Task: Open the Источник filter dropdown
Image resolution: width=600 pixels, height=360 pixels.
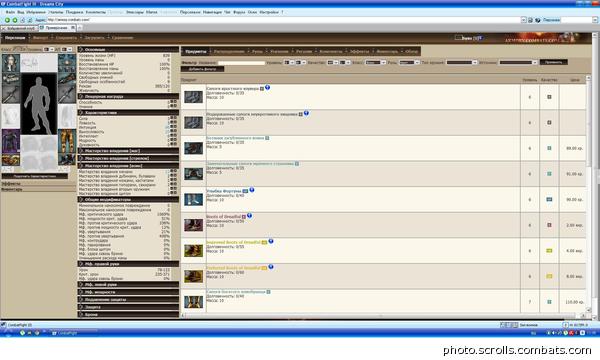Action: (518, 62)
